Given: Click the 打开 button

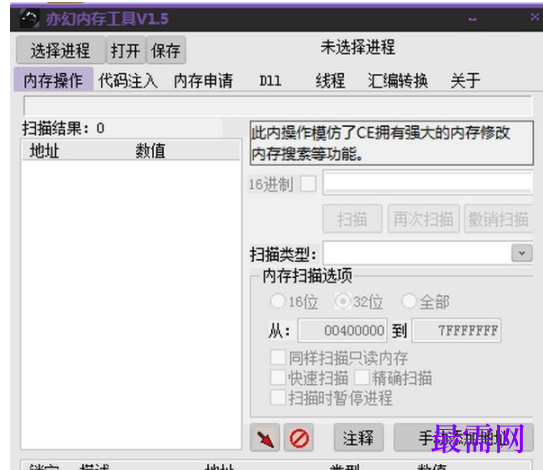Looking at the screenshot, I should pos(126,51).
